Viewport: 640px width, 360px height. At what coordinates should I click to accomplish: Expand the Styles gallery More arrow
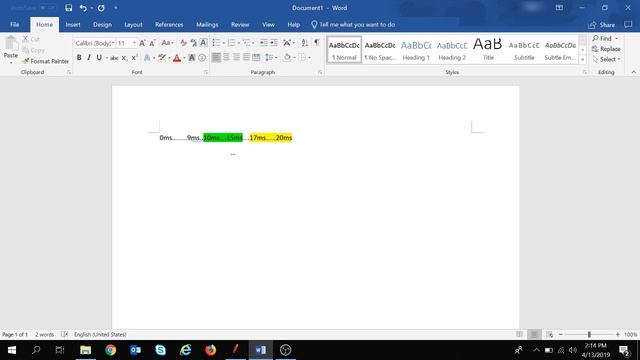tap(582, 60)
